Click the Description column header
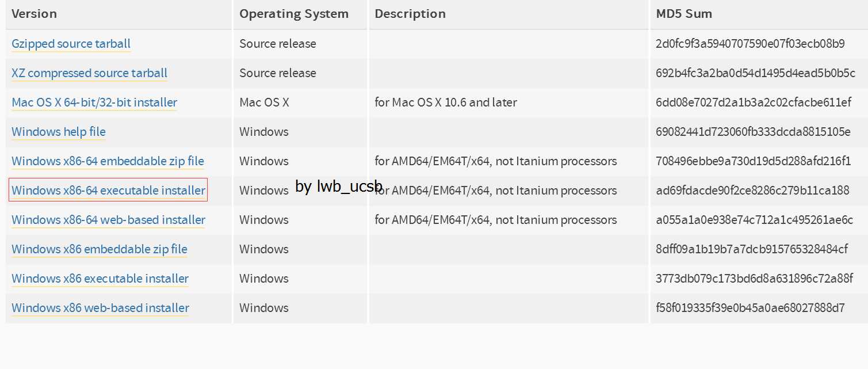This screenshot has height=369, width=868. [410, 14]
